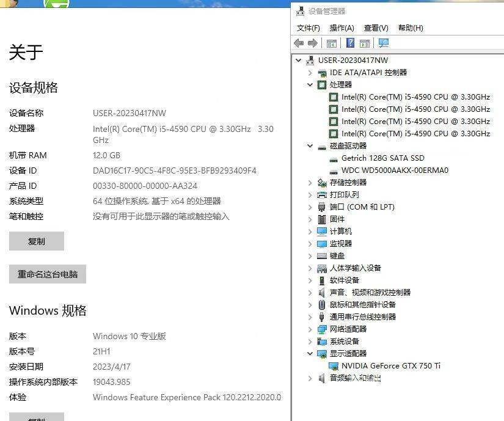The height and width of the screenshot is (421, 504).
Task: Select the NVIDIA GeForce GTX 750 Ti adapter
Action: 391,366
